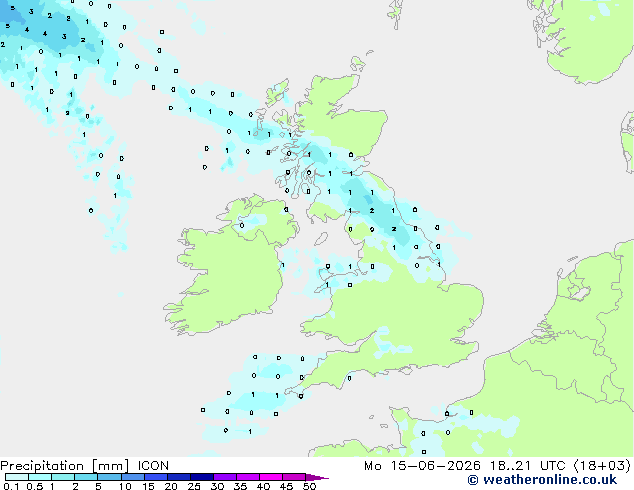Click the legend scale label "40"
Screen dimensions: 634x490
click(x=263, y=486)
